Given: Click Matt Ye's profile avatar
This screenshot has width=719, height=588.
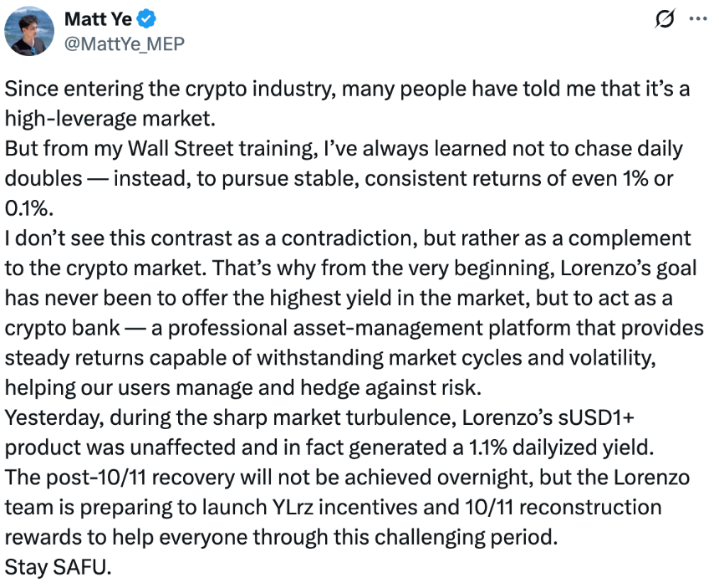Looking at the screenshot, I should (x=31, y=32).
